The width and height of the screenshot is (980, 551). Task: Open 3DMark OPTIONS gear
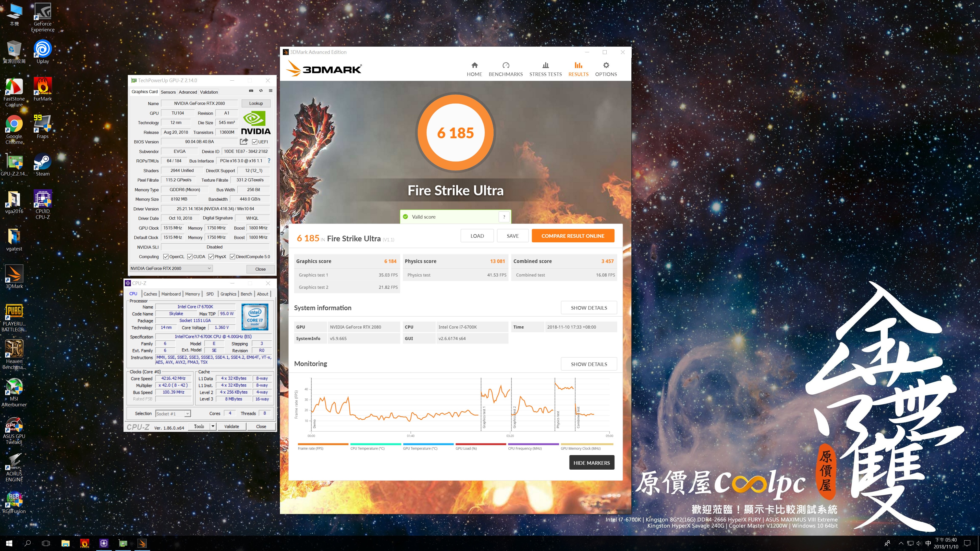pyautogui.click(x=606, y=69)
